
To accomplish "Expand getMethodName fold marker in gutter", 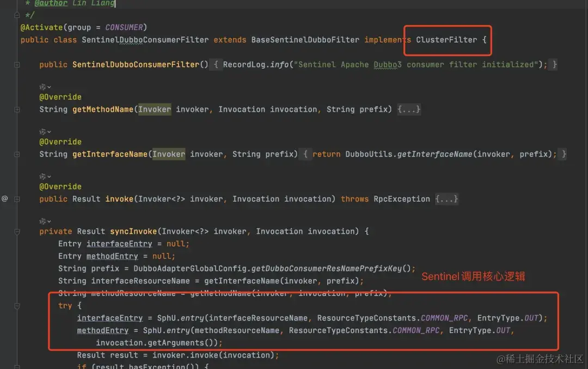I will pyautogui.click(x=17, y=110).
